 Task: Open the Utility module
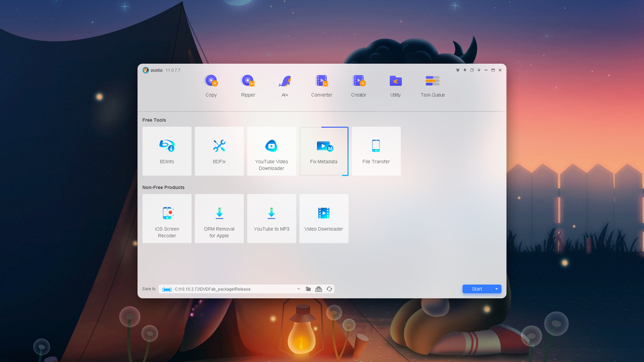[x=395, y=86]
